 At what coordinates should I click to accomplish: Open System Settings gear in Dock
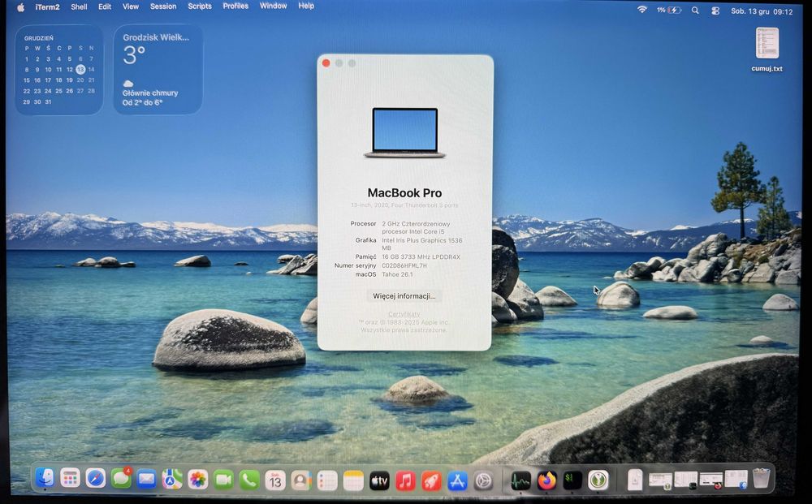coord(484,481)
